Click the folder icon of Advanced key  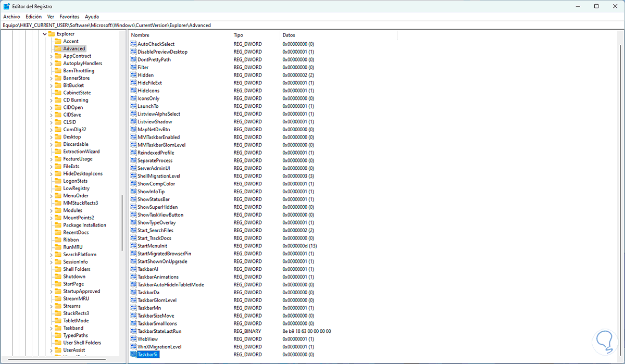[x=58, y=48]
